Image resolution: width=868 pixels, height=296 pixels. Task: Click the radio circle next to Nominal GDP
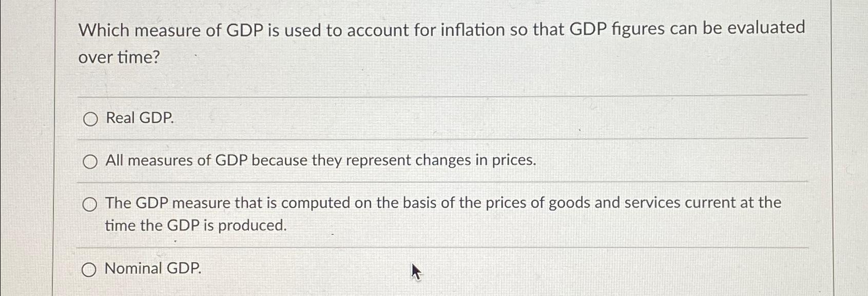coord(90,268)
